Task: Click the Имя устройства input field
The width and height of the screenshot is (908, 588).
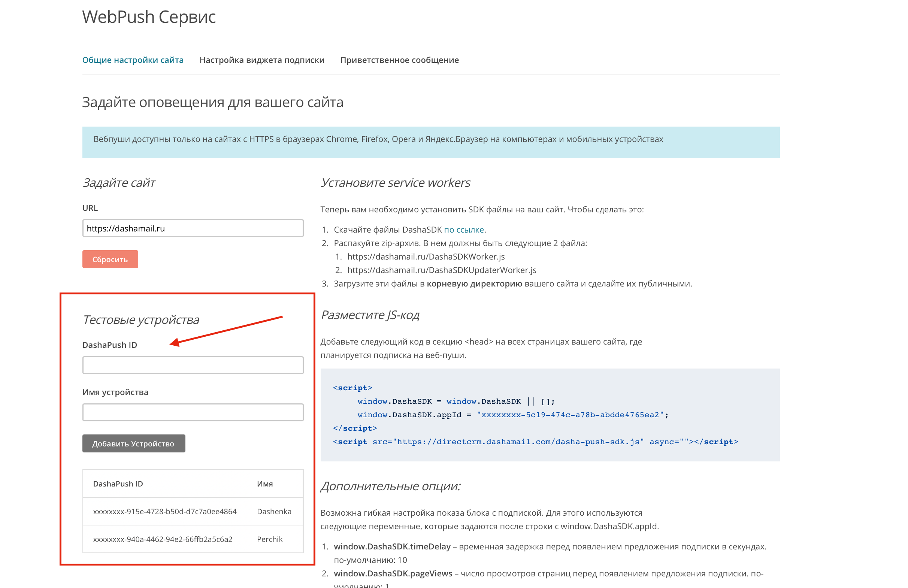Action: click(x=193, y=412)
